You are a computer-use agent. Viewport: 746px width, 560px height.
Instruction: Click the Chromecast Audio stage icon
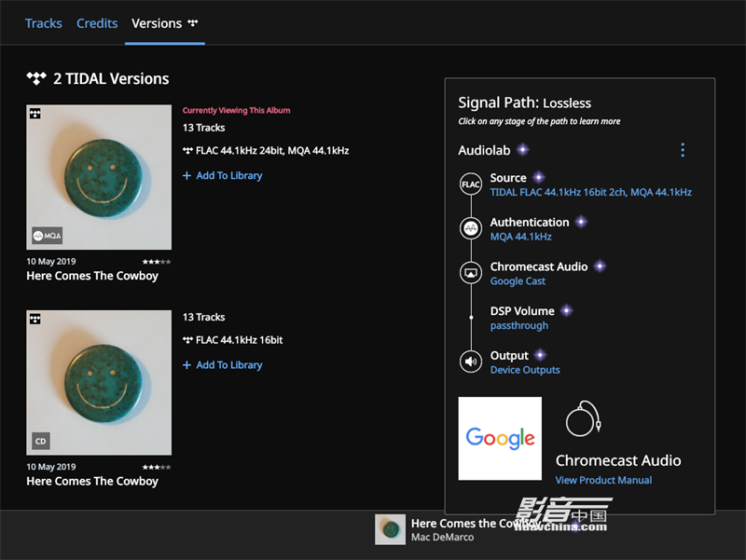[471, 273]
